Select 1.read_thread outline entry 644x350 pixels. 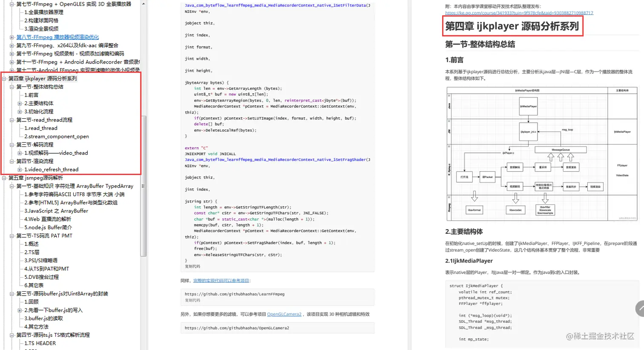tap(41, 128)
